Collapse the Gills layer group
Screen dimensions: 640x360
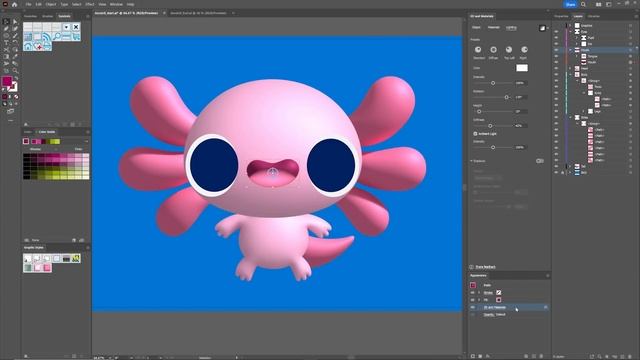(570, 117)
